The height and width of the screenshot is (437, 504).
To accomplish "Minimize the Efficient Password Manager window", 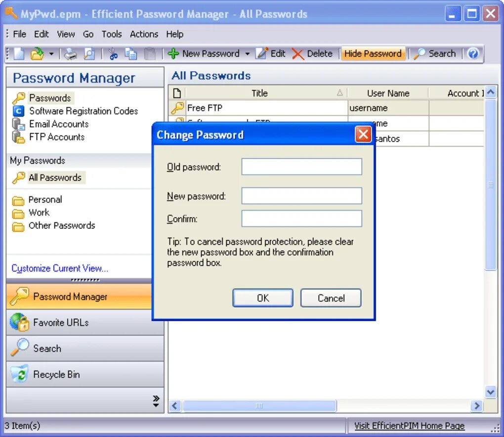I will [x=453, y=14].
